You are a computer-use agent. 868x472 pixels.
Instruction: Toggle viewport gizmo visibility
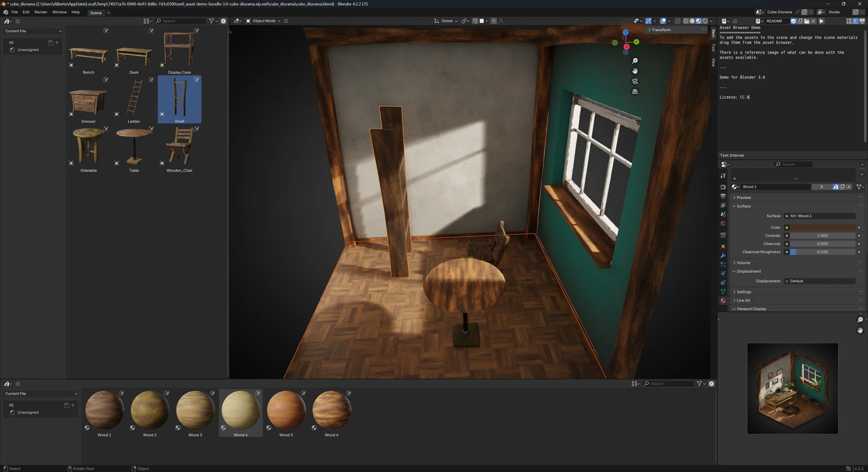point(648,21)
